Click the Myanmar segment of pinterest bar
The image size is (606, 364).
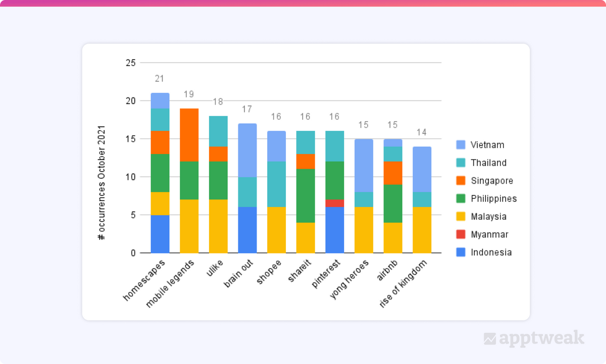coord(335,203)
